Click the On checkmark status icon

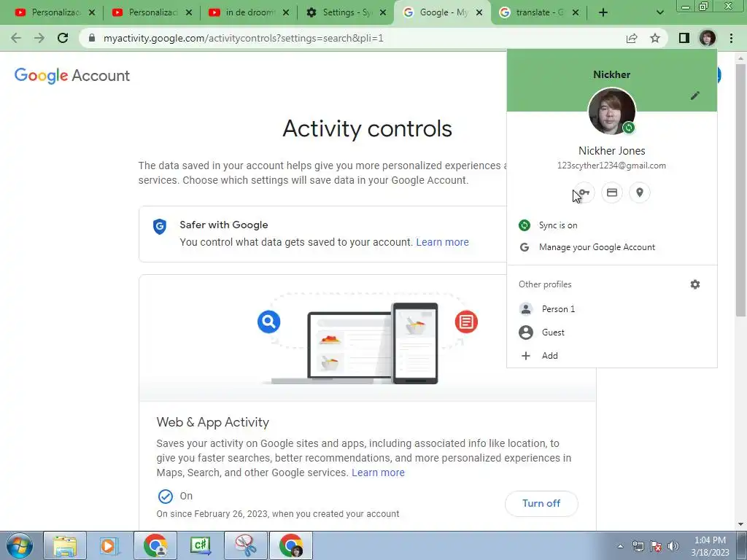pyautogui.click(x=166, y=496)
